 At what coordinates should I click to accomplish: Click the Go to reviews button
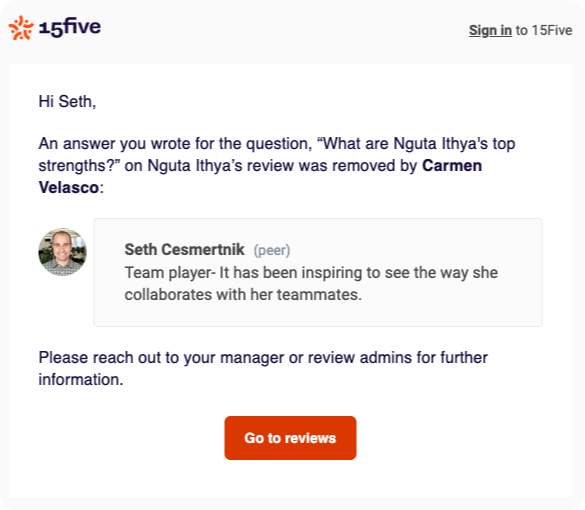(x=290, y=438)
